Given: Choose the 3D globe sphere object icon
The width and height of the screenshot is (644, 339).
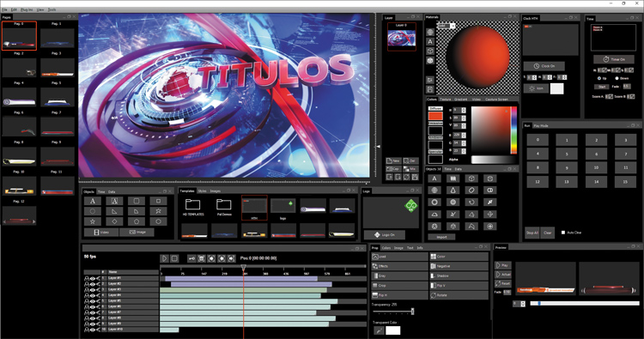Looking at the screenshot, I should pyautogui.click(x=434, y=191).
